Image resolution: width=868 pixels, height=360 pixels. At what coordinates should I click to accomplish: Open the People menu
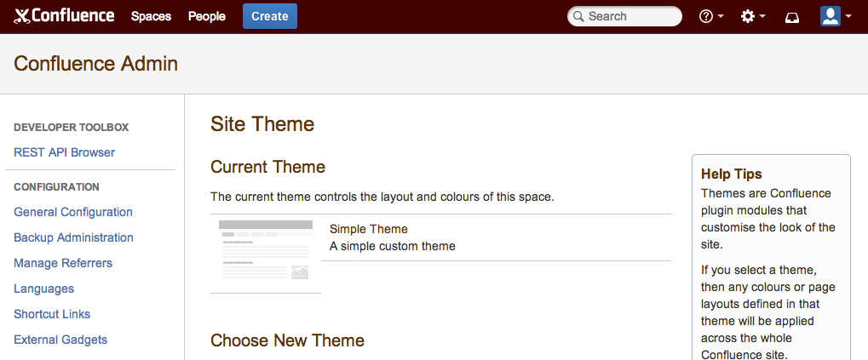coord(207,16)
